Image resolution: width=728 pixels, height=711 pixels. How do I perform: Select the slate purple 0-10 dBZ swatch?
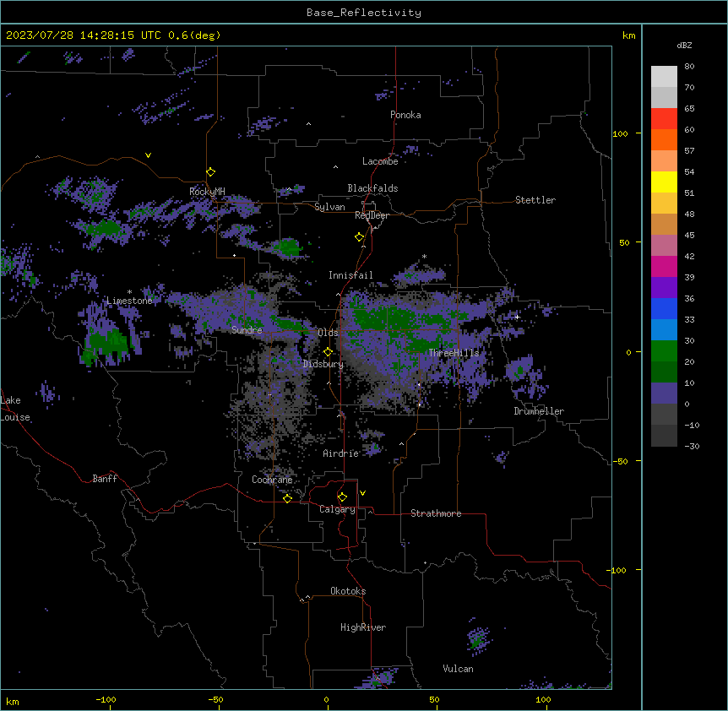click(664, 393)
